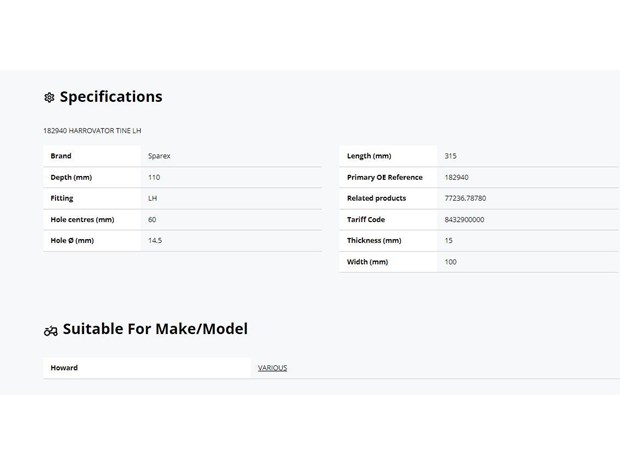Select the Length (mm) label cell
Image resolution: width=620 pixels, height=465 pixels.
[x=388, y=156]
